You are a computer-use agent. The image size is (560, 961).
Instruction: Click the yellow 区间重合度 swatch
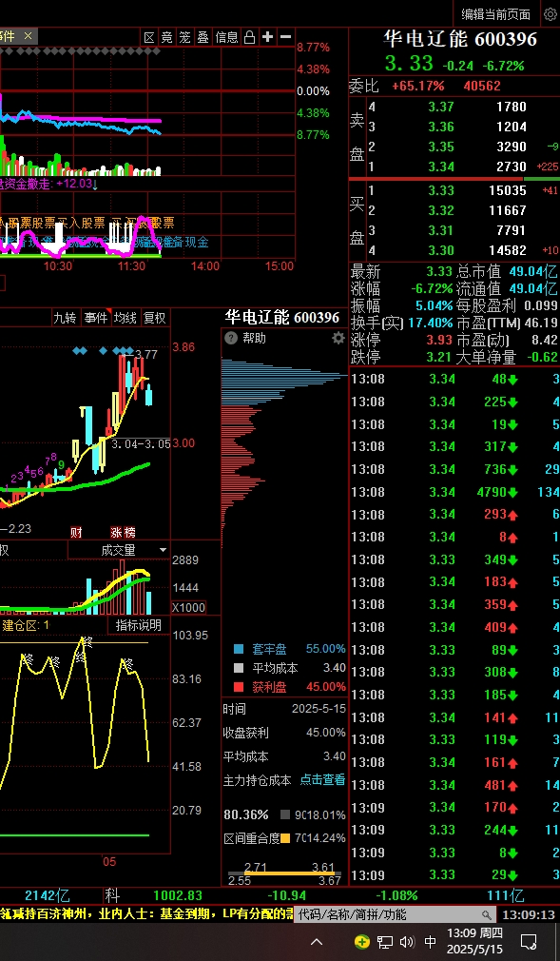285,838
